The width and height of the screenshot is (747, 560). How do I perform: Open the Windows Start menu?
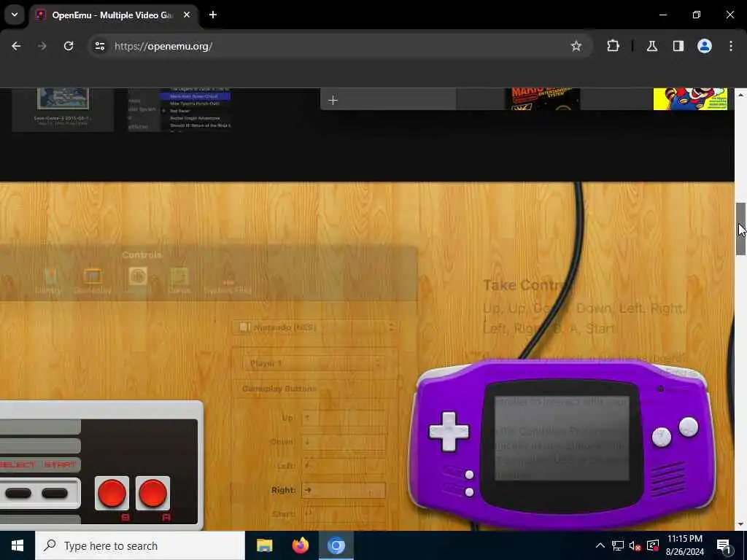point(18,545)
